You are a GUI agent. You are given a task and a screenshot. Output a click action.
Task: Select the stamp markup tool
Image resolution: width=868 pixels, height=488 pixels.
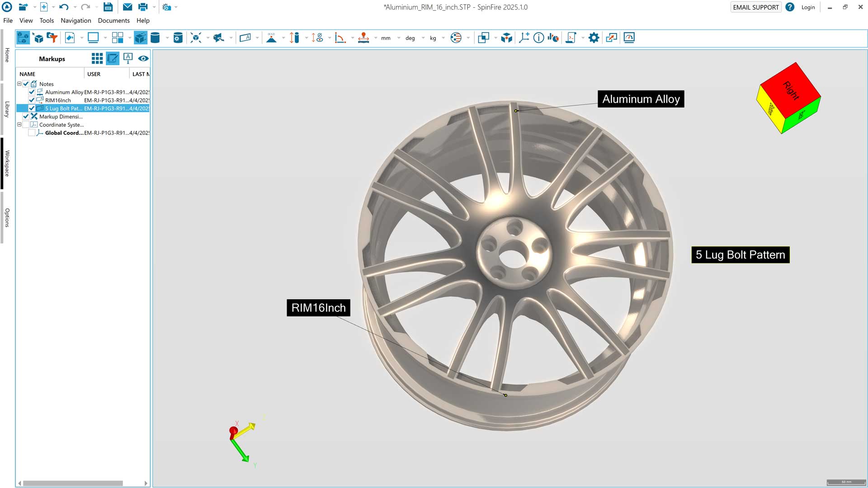point(363,38)
